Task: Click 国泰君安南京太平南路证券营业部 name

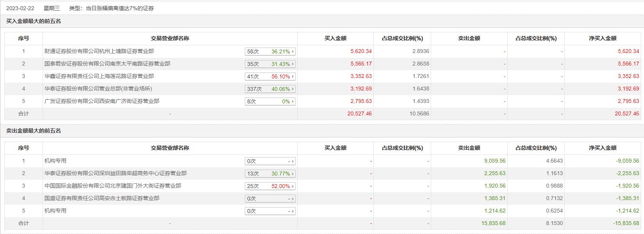Action: click(107, 64)
